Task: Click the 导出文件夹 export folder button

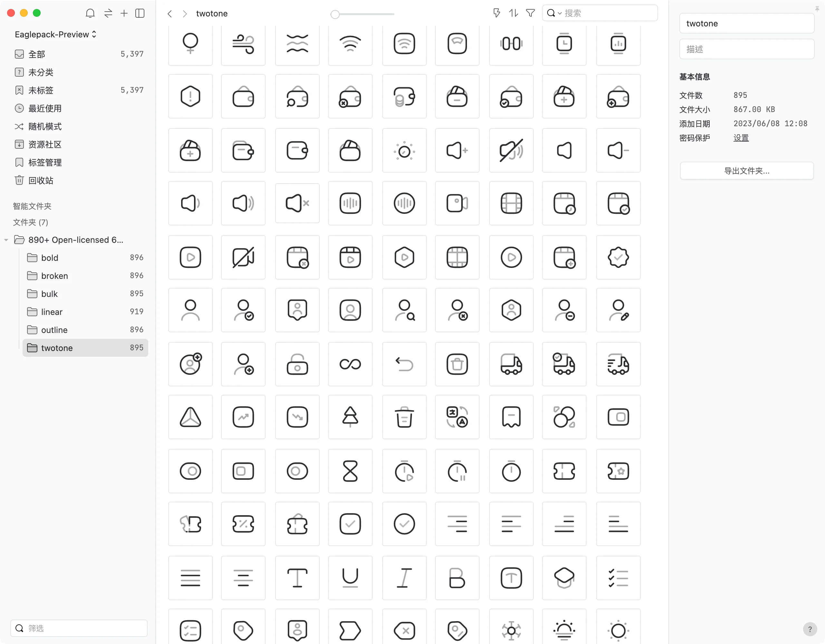Action: click(x=746, y=171)
